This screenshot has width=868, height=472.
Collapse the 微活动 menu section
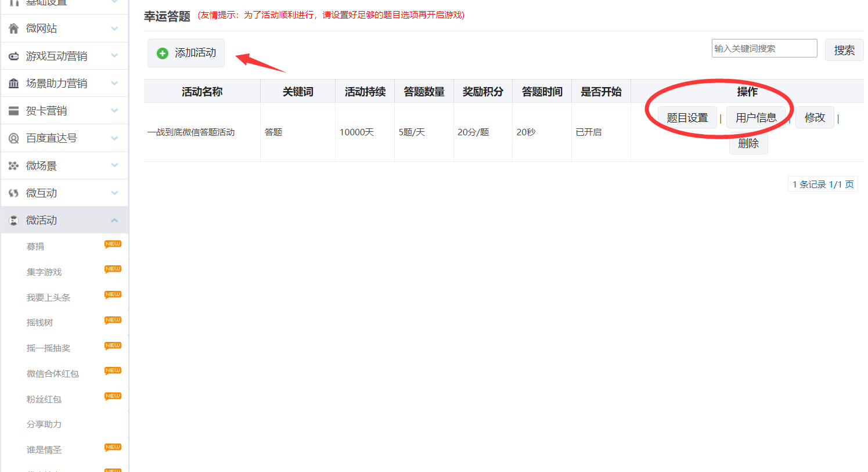[x=114, y=221]
